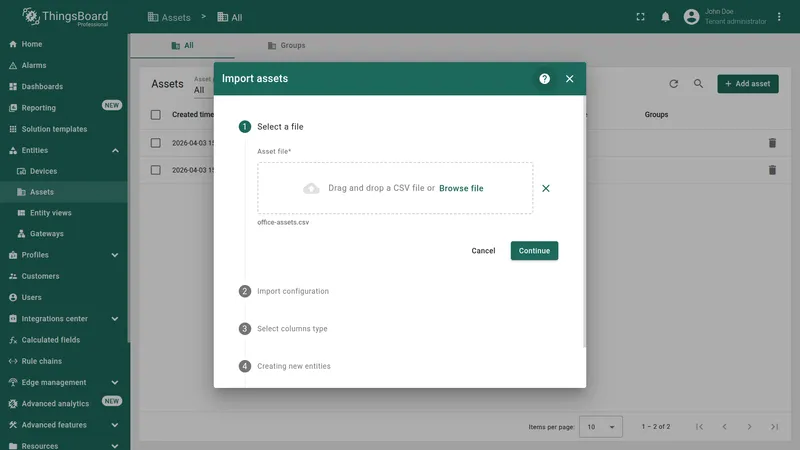Delete the second asset row
The width and height of the screenshot is (800, 450).
tap(772, 170)
